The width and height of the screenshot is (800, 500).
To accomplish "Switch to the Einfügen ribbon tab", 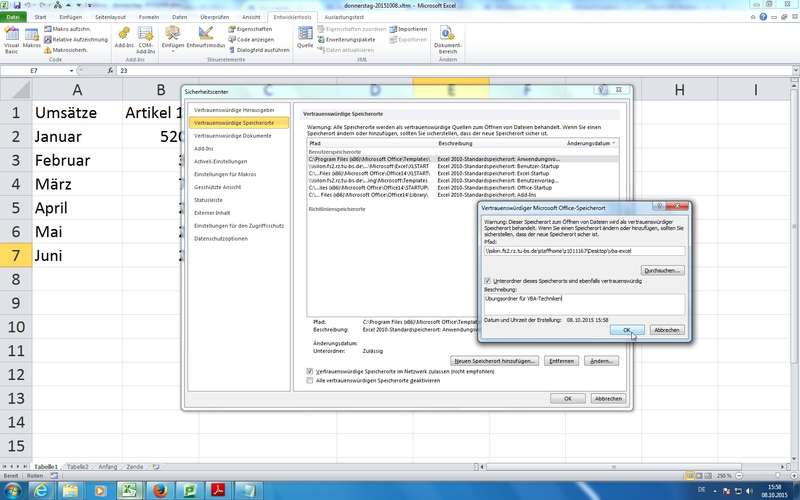I will (70, 17).
